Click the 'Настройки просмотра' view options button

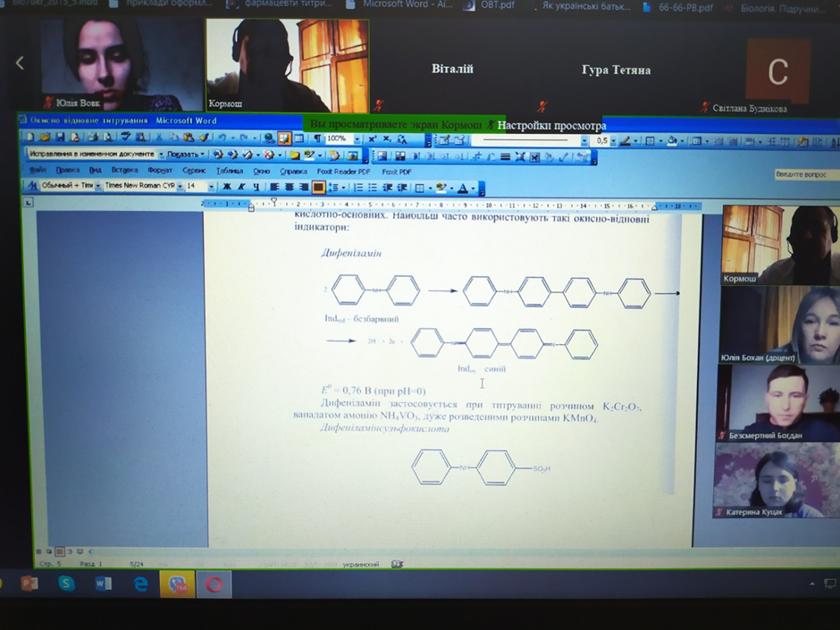(550, 125)
